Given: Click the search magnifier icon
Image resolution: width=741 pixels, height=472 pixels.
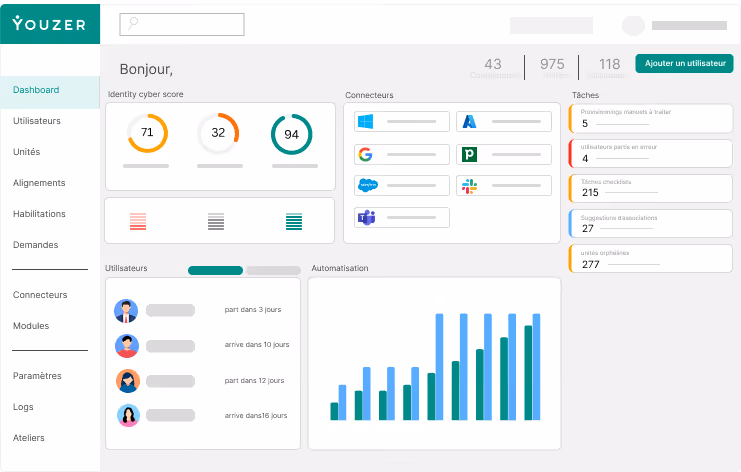Looking at the screenshot, I should pyautogui.click(x=133, y=23).
